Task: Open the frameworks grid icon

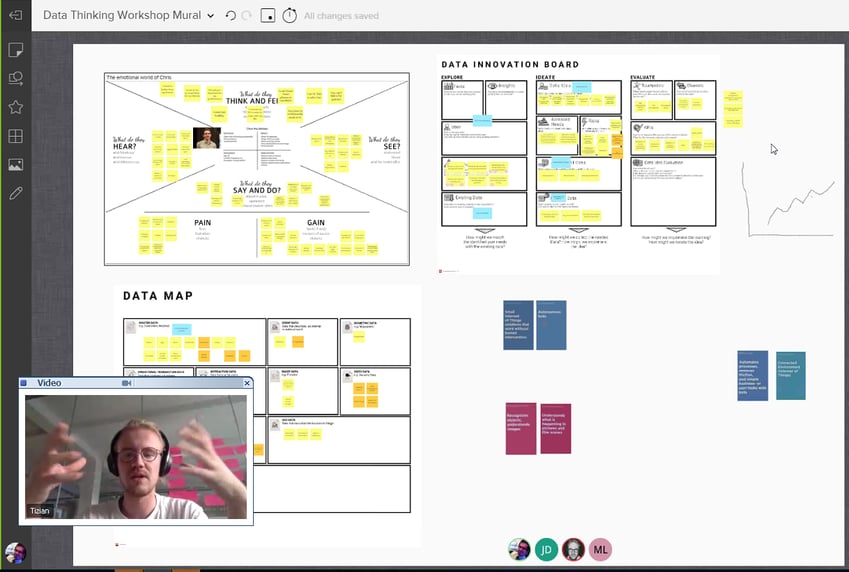Action: [x=16, y=136]
